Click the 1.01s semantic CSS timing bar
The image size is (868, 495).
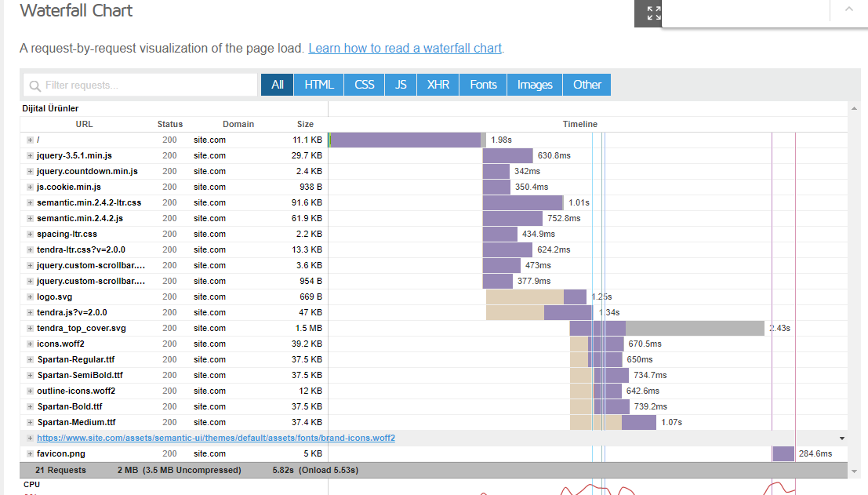(x=523, y=202)
